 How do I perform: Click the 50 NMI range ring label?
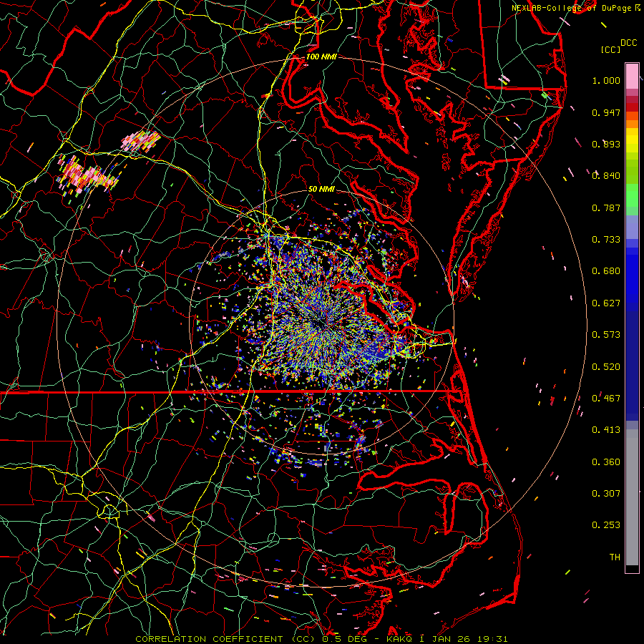coord(321,190)
